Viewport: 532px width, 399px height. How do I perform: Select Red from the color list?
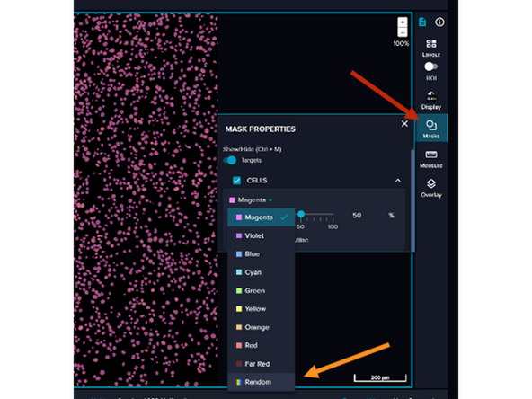[x=261, y=345]
